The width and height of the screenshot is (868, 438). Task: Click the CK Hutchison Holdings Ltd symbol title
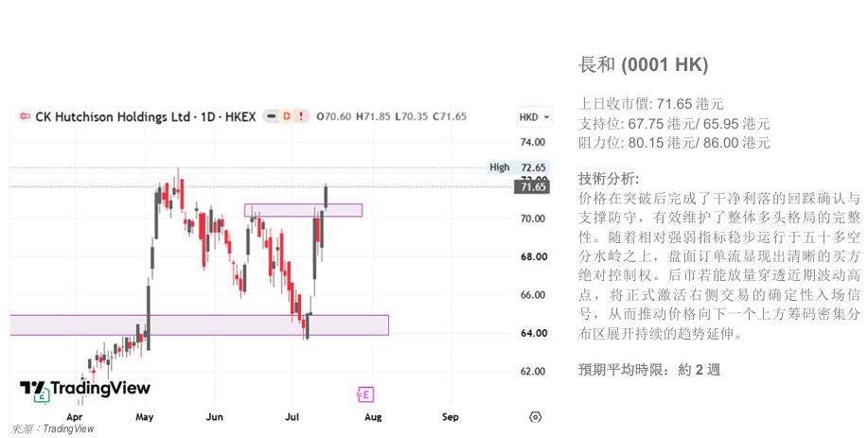(146, 116)
